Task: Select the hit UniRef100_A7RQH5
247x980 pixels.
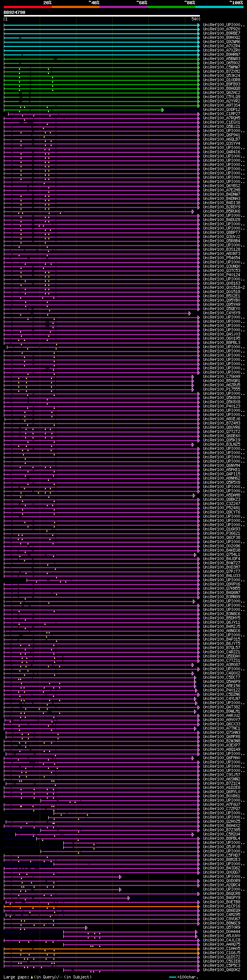Action: click(222, 118)
